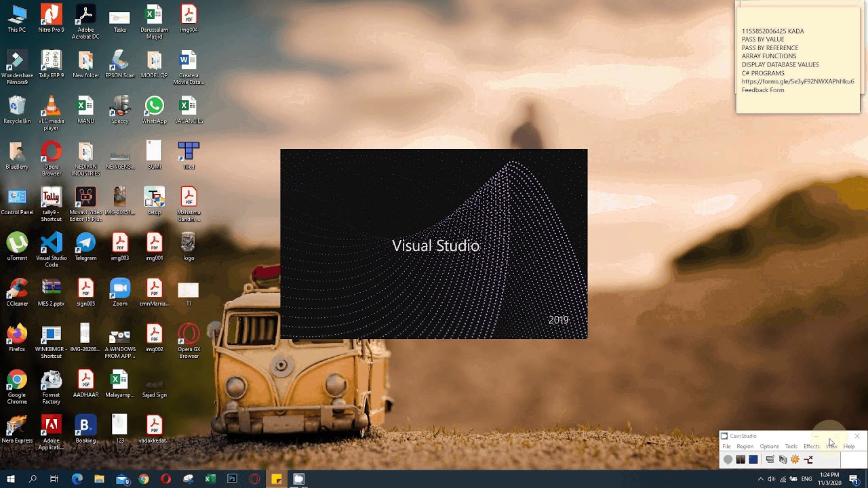Open the Mail app on the taskbar
Screen dimensions: 868x488
click(x=122, y=479)
